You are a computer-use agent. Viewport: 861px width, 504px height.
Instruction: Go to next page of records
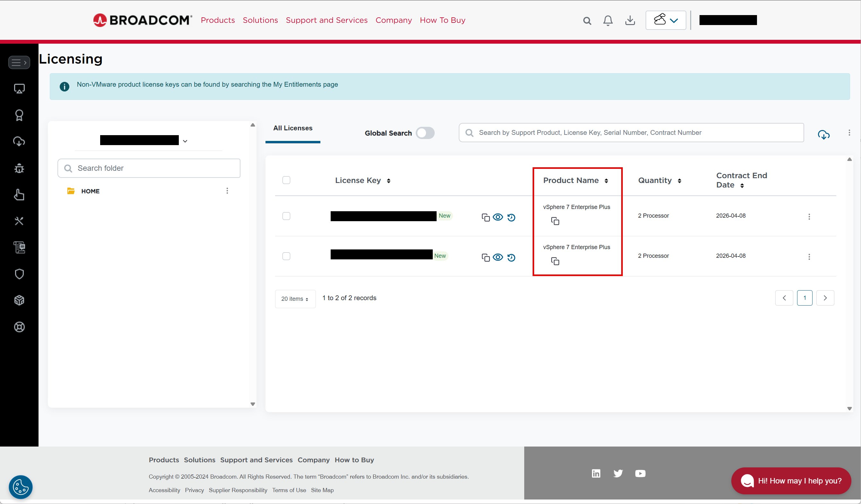[825, 298]
